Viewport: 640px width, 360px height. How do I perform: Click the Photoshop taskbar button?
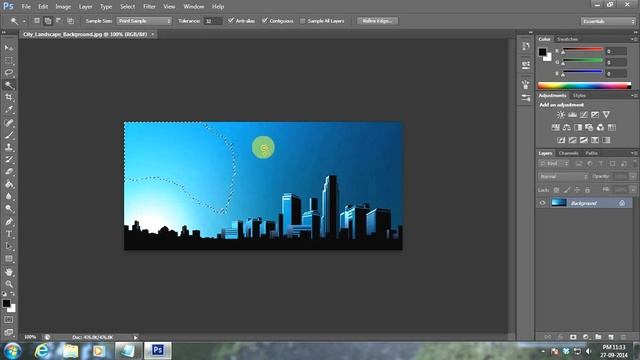click(x=158, y=350)
